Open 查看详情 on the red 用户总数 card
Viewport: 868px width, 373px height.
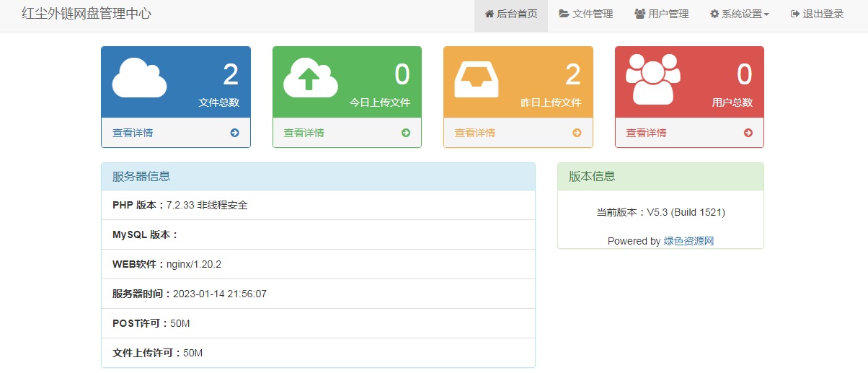click(x=646, y=133)
